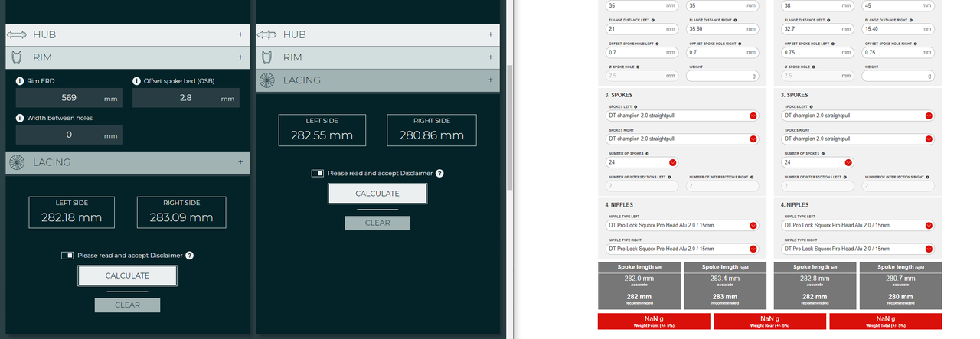Expand RIM section plus in left dark panel
Image resolution: width=980 pixels, height=339 pixels.
[x=240, y=57]
